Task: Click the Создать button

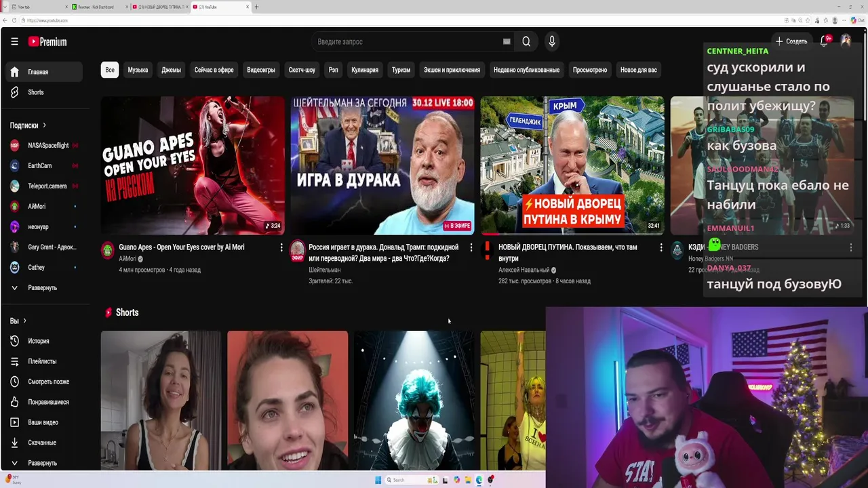Action: pos(791,41)
